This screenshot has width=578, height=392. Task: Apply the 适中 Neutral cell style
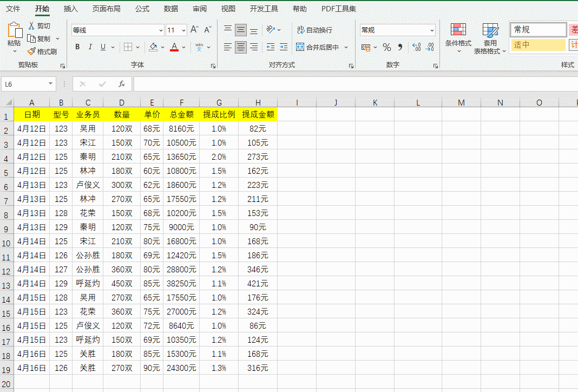tap(538, 45)
